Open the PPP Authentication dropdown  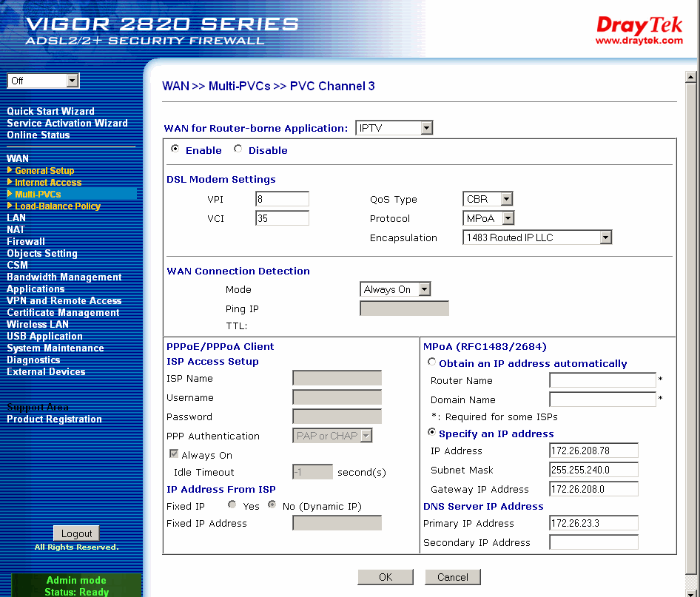(x=332, y=436)
